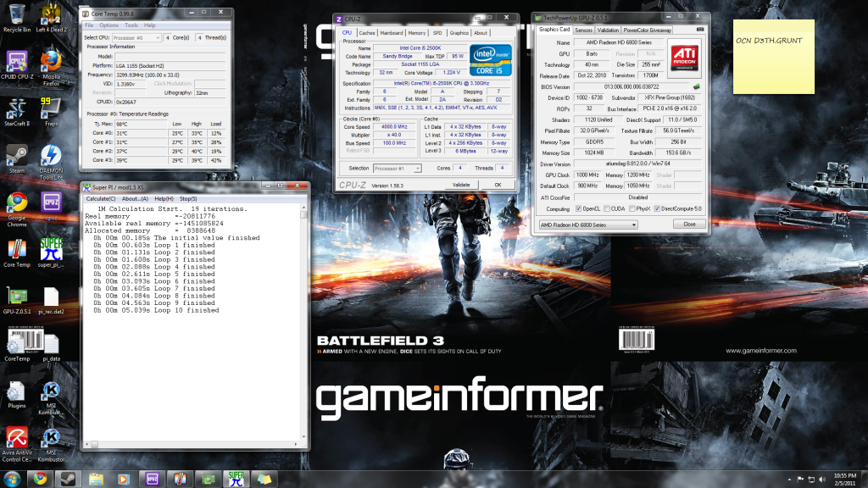Open the DAEMON Tools Lite desktop icon

tap(51, 162)
